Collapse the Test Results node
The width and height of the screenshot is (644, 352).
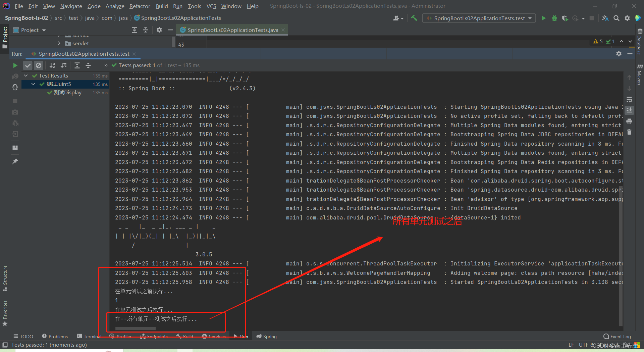pyautogui.click(x=26, y=76)
